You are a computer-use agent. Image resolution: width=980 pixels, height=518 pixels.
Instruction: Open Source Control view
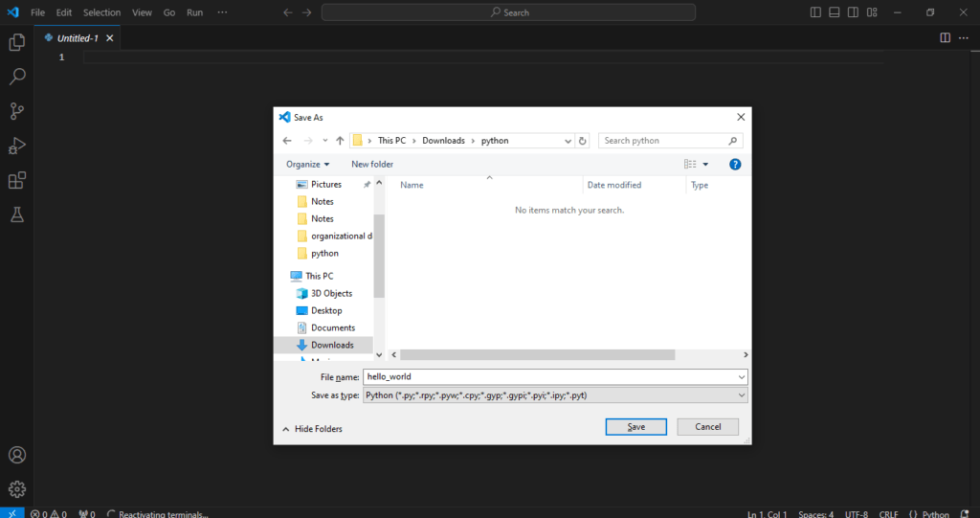tap(17, 111)
